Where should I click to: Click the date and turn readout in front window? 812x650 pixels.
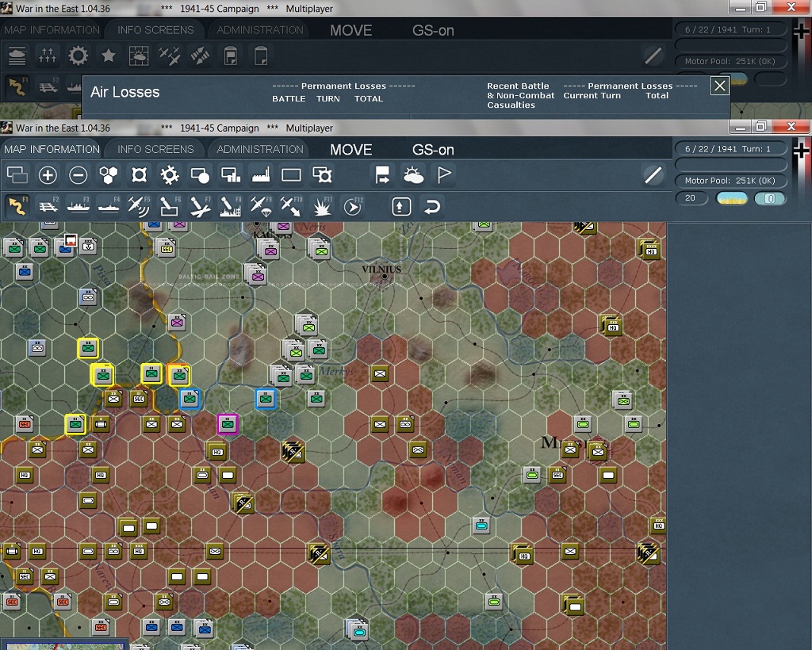click(x=730, y=148)
